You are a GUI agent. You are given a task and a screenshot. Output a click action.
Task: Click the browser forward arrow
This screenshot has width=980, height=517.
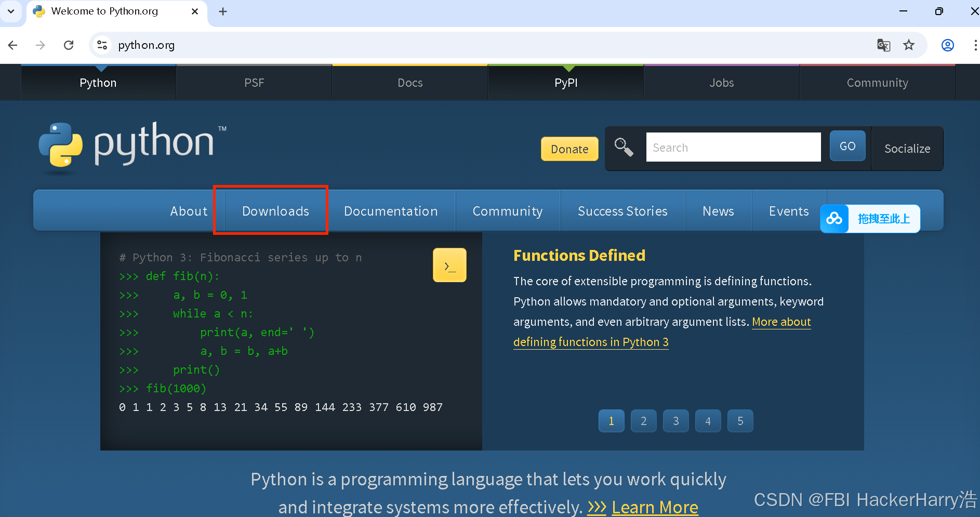click(41, 45)
